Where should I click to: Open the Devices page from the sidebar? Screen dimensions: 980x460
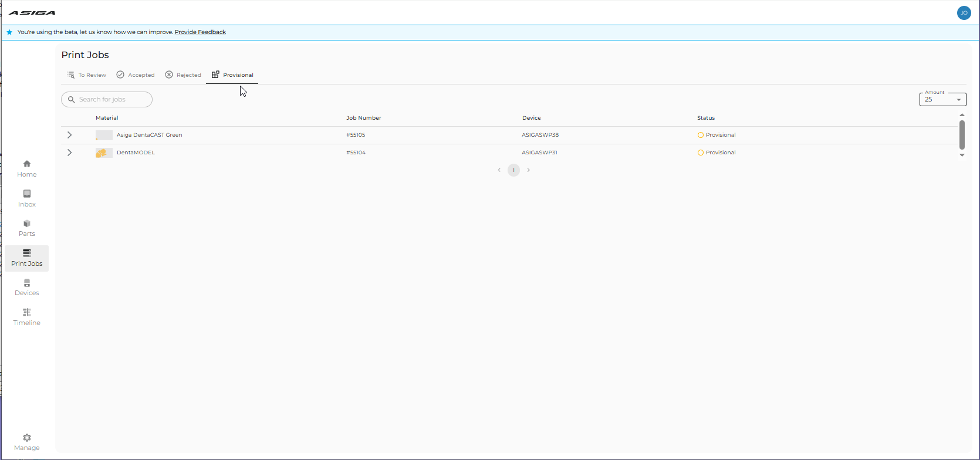point(26,287)
